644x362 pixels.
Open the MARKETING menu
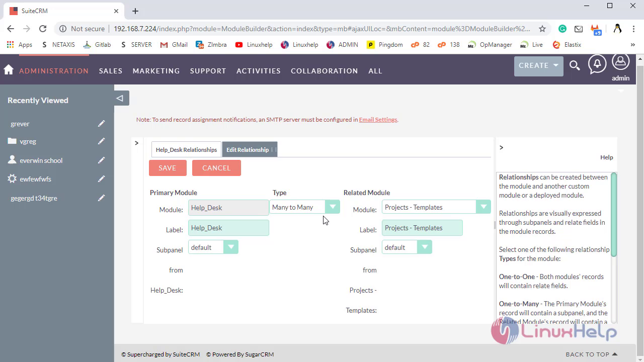156,71
